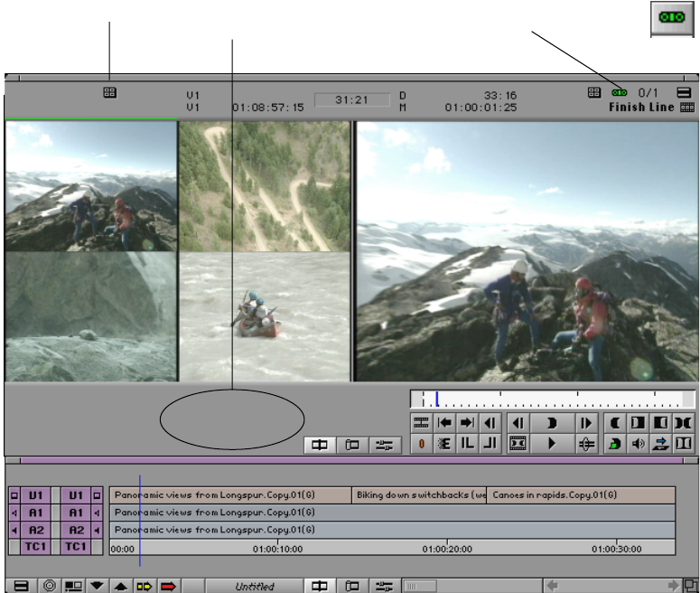Click the blue swap-arrows button

click(660, 443)
